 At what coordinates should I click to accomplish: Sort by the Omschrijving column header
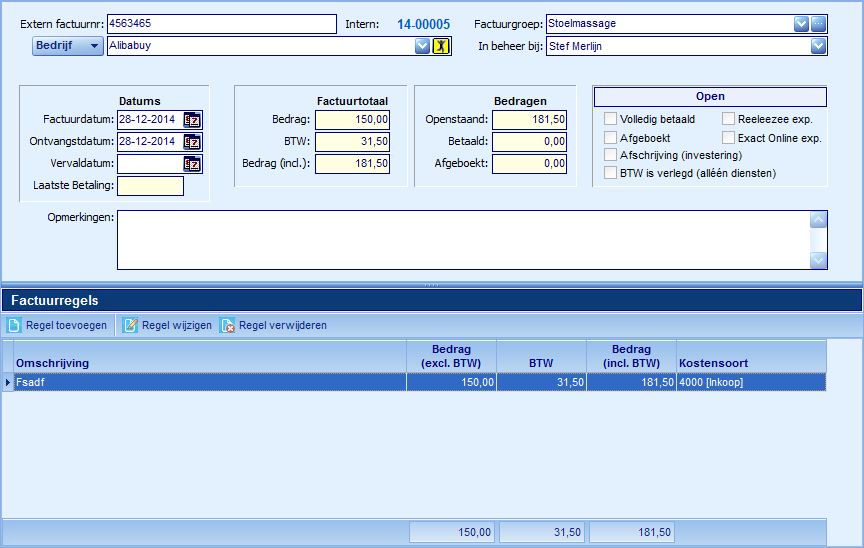tap(210, 356)
